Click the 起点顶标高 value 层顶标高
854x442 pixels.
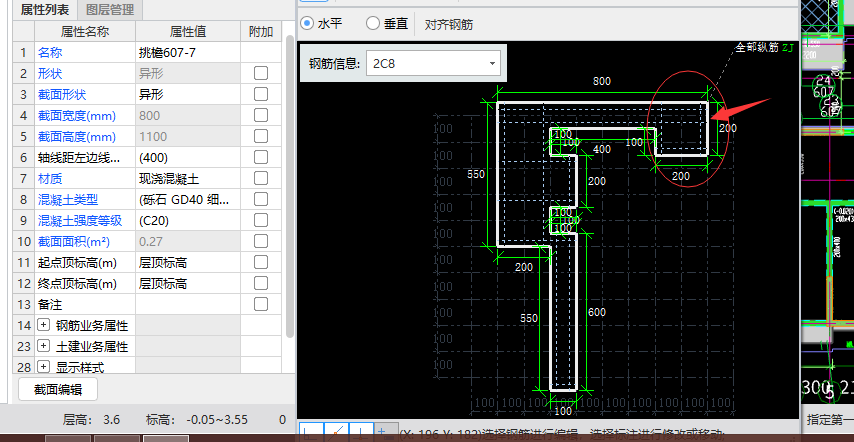[x=188, y=262]
